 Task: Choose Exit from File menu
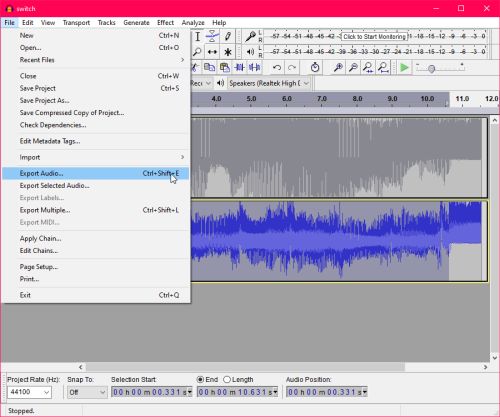(96, 295)
